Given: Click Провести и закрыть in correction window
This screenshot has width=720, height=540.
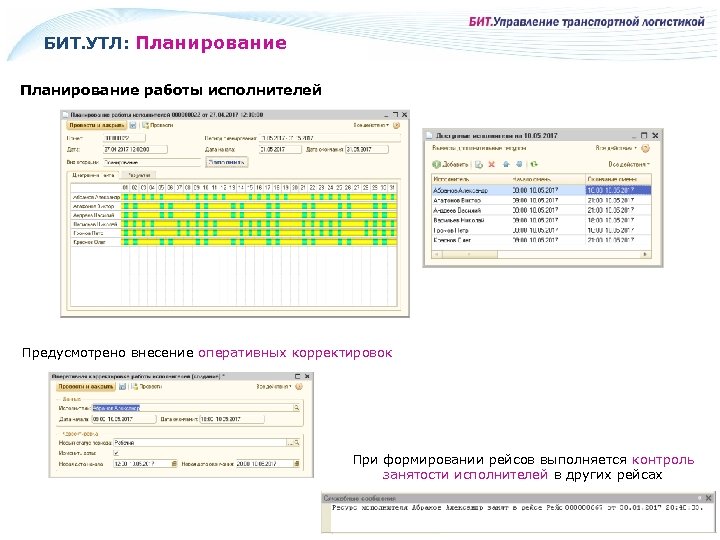Looking at the screenshot, I should [x=86, y=387].
